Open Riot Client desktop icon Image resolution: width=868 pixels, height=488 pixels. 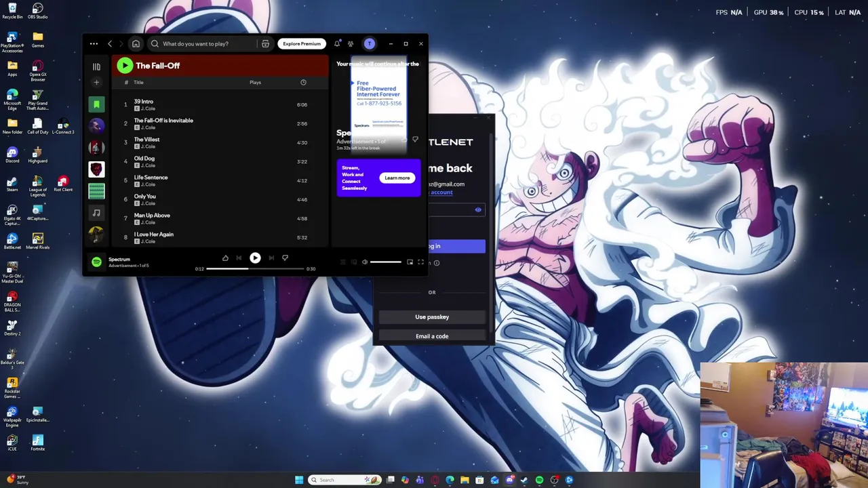point(63,184)
